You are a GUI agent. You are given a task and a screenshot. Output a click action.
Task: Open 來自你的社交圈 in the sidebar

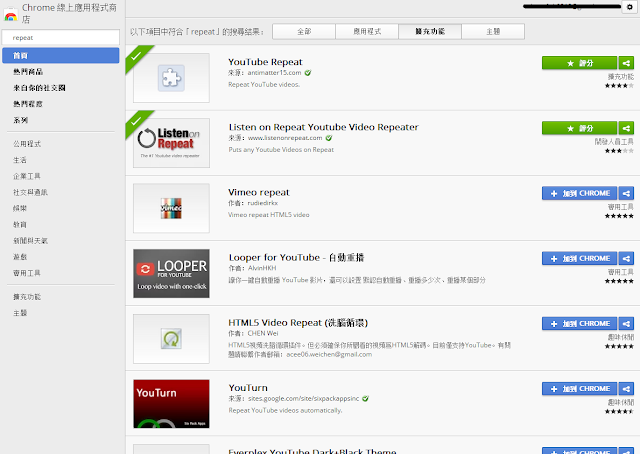[39, 88]
